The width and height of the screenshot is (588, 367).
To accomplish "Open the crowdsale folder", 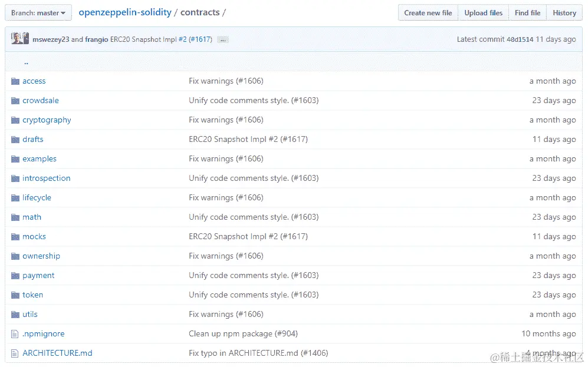I will tap(41, 100).
